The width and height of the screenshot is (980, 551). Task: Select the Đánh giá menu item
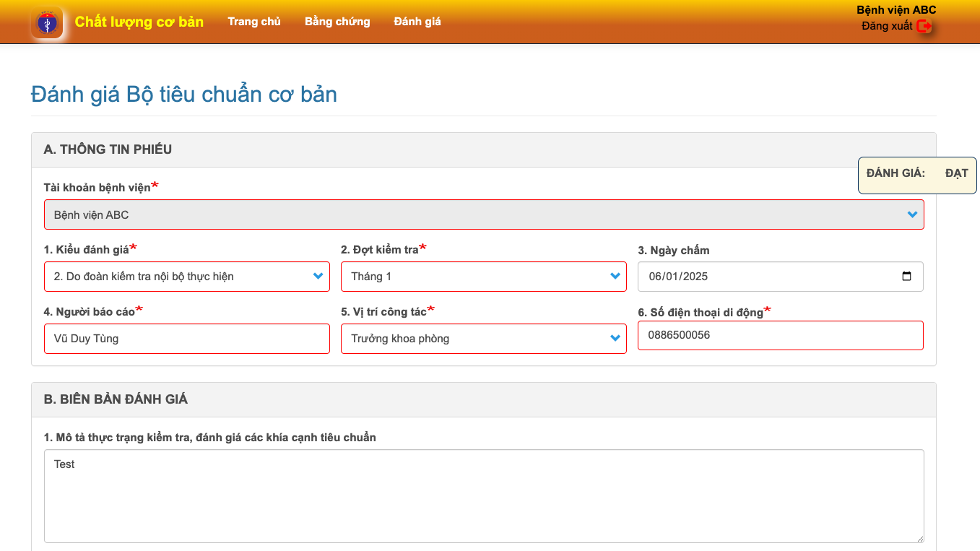[x=417, y=22]
